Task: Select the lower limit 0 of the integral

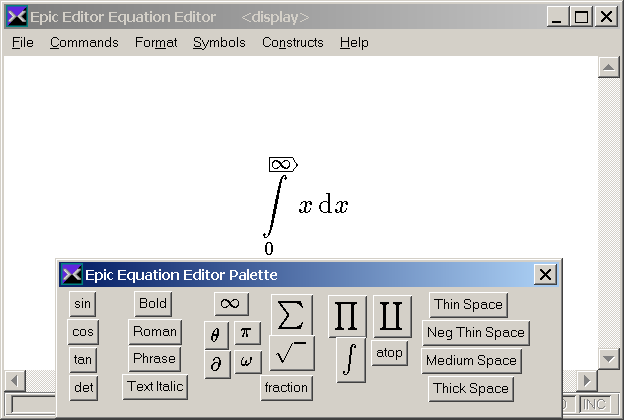Action: (269, 249)
